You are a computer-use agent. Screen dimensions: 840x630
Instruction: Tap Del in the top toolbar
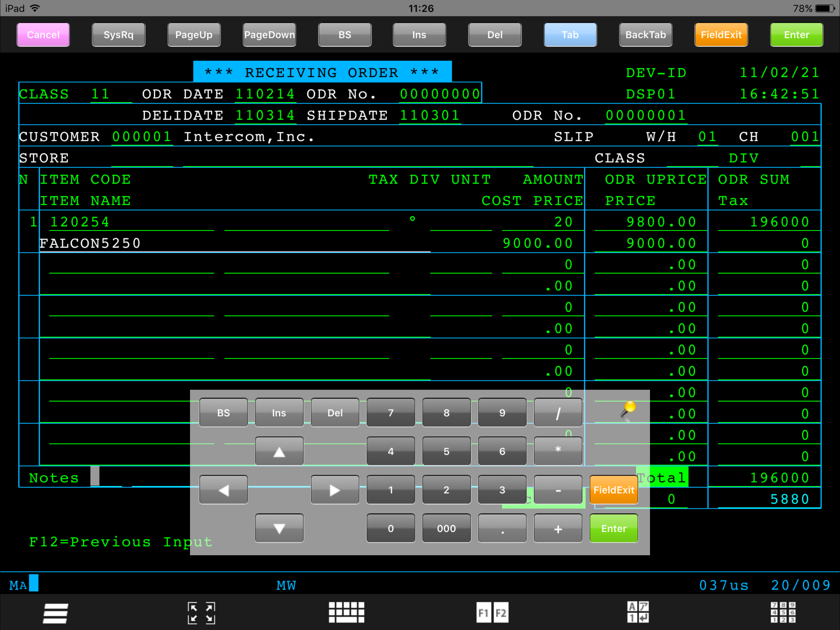coord(495,34)
